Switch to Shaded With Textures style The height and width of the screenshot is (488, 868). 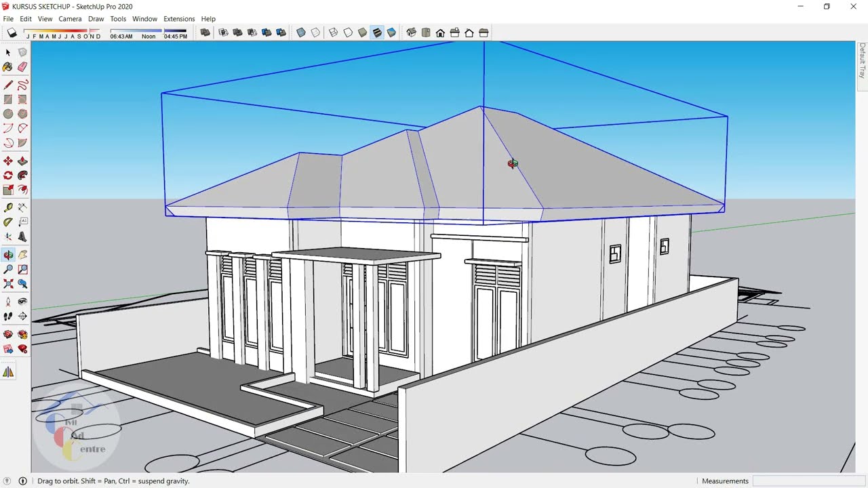(377, 33)
